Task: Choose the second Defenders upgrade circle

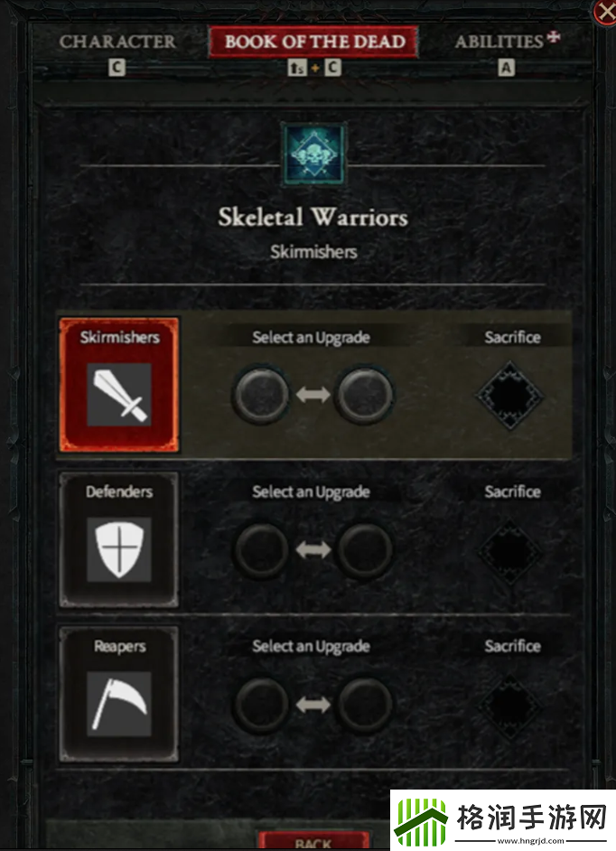Action: coord(365,550)
